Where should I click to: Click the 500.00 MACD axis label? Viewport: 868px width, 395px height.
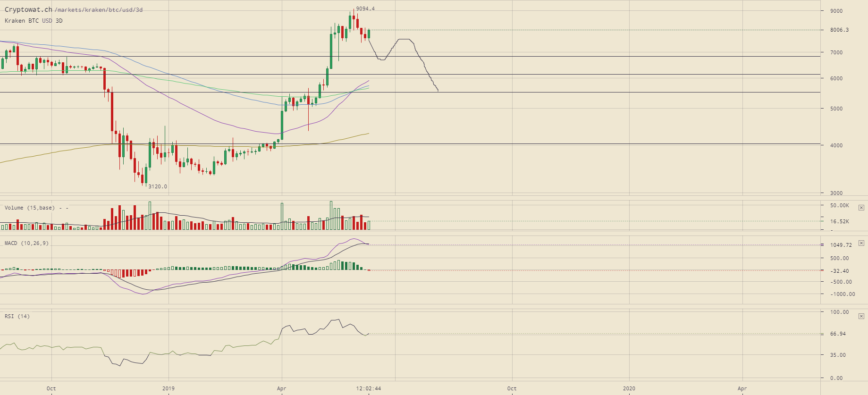(x=840, y=258)
